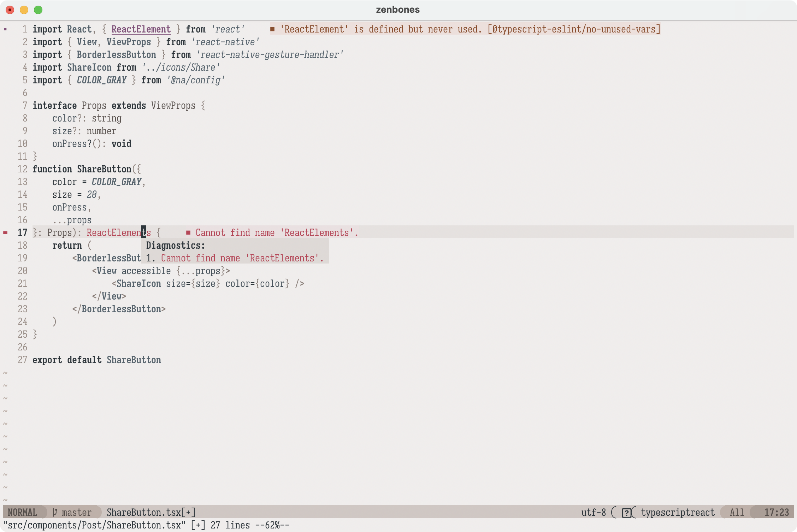797x532 pixels.
Task: Click the All scroll percentage indicator
Action: click(x=737, y=512)
